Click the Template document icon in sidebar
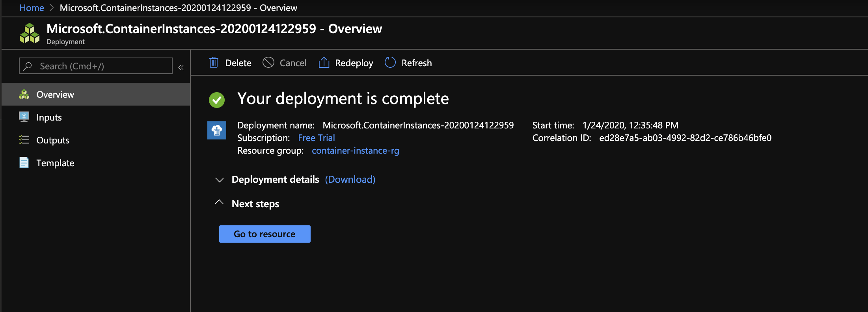The image size is (868, 312). [x=24, y=162]
